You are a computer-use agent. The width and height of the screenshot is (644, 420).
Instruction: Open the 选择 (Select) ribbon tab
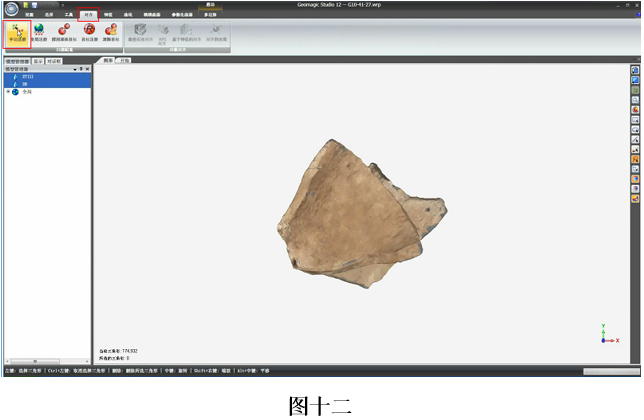click(x=49, y=15)
